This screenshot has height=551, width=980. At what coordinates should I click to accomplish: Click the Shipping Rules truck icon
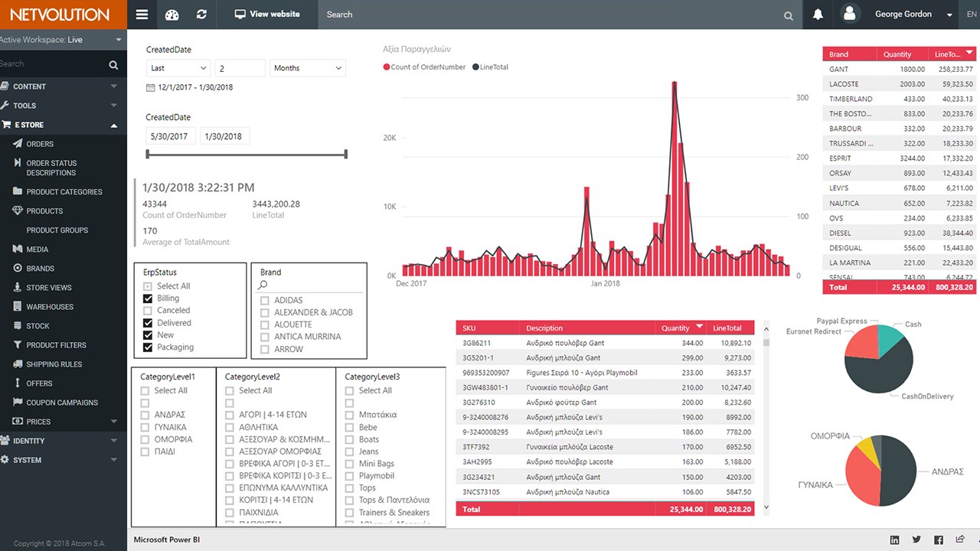coord(18,364)
